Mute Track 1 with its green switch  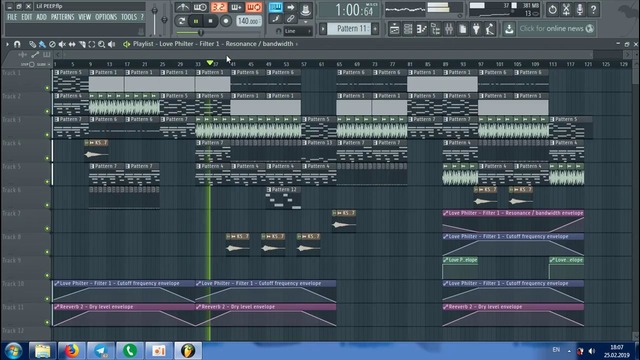[x=47, y=88]
